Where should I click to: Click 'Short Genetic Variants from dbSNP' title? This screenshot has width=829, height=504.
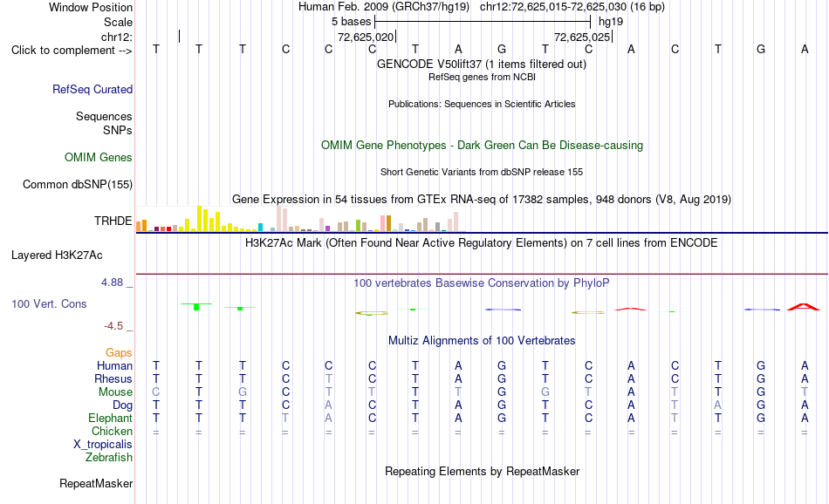(x=482, y=172)
